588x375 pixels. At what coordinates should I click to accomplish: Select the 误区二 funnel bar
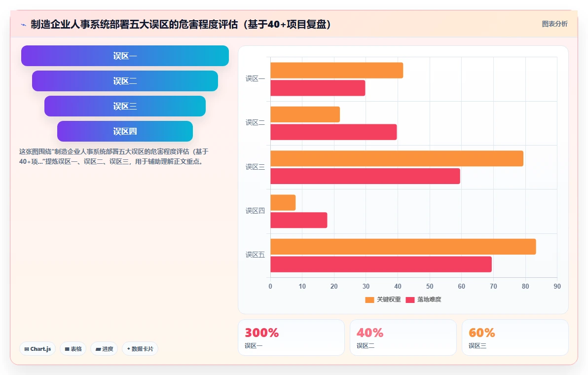click(125, 81)
